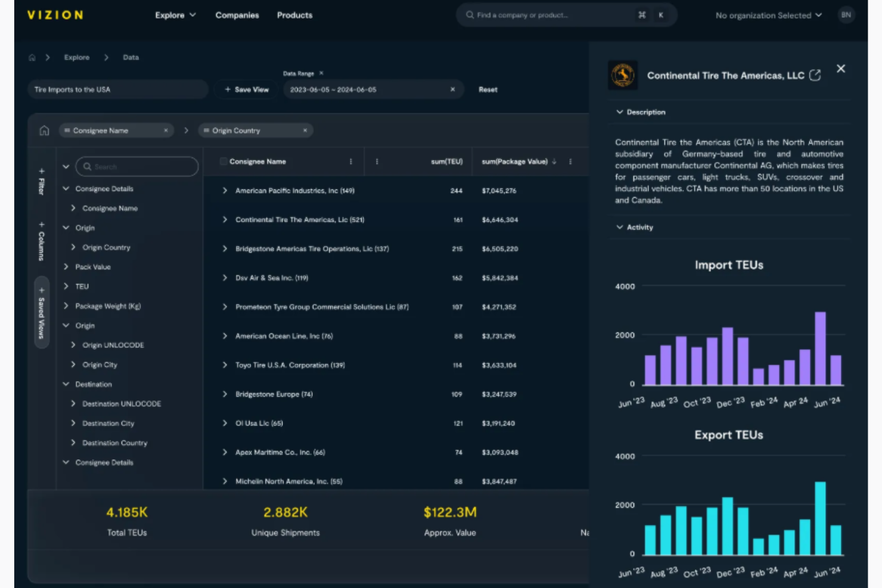Focus the Find a company or product search
Screen dimensions: 882x588
tap(566, 15)
